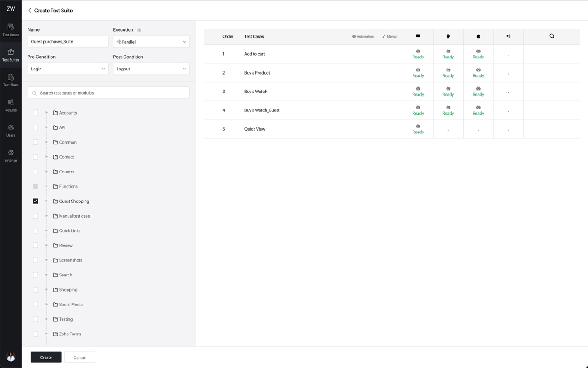Click the Ready status for Quick View
Screen dimensions: 588x368
pos(418,130)
